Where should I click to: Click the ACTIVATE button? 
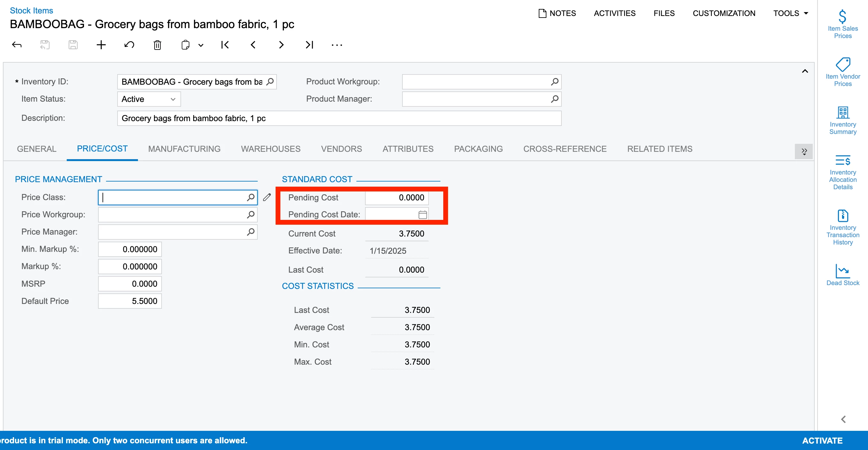(822, 440)
